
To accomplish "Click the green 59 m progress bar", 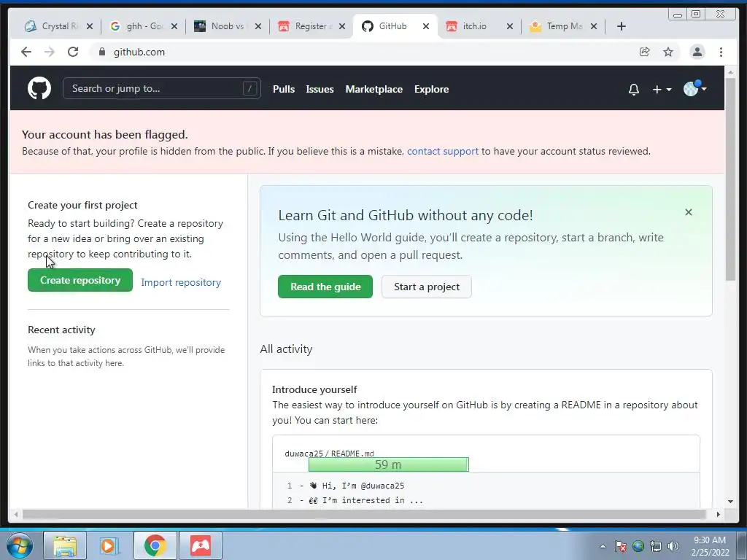I will (x=389, y=464).
